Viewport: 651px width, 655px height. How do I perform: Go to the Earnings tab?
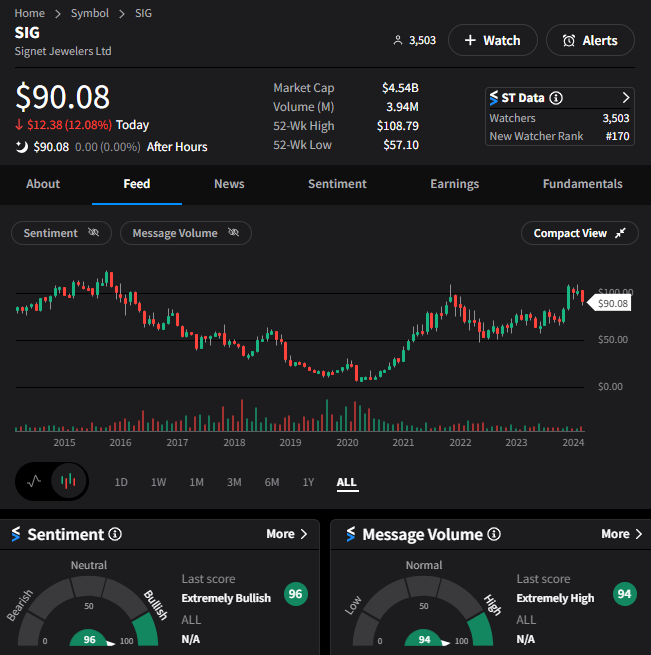455,184
